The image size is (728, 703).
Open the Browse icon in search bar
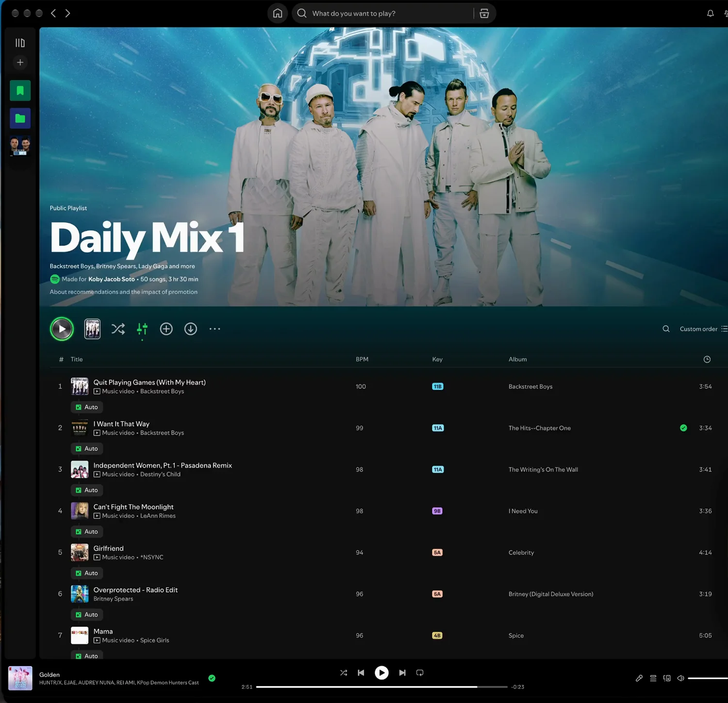point(484,13)
